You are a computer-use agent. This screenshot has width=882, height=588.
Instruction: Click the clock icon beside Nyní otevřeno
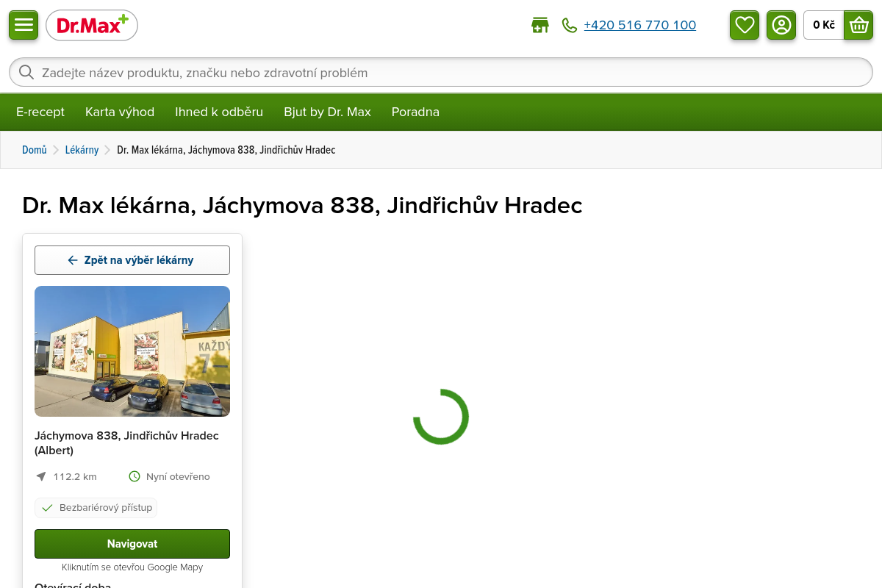[x=135, y=476]
